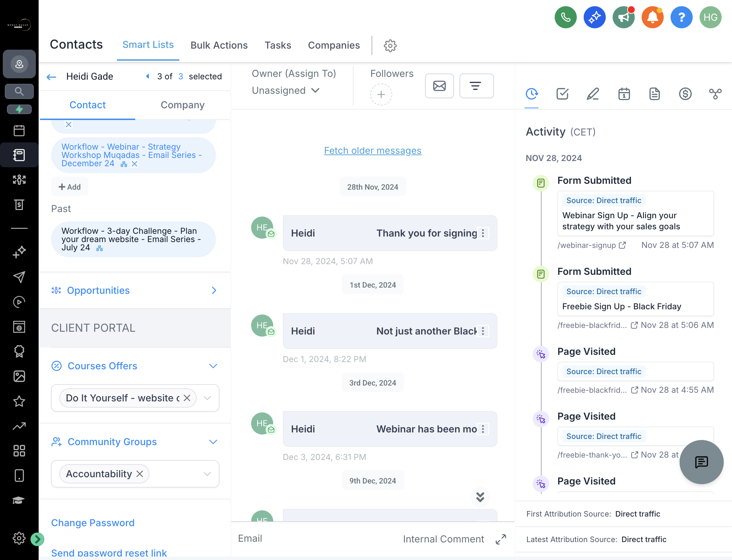Image resolution: width=732 pixels, height=560 pixels.
Task: Open contacts settings gear icon
Action: click(390, 46)
